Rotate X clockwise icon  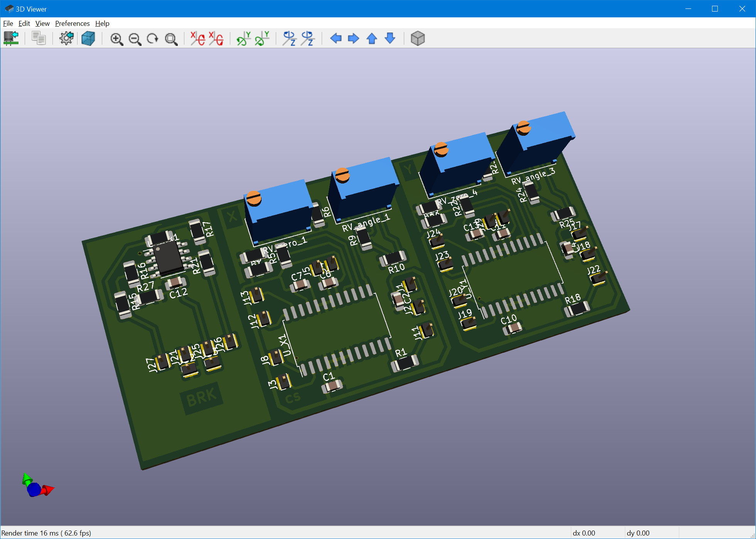[198, 39]
